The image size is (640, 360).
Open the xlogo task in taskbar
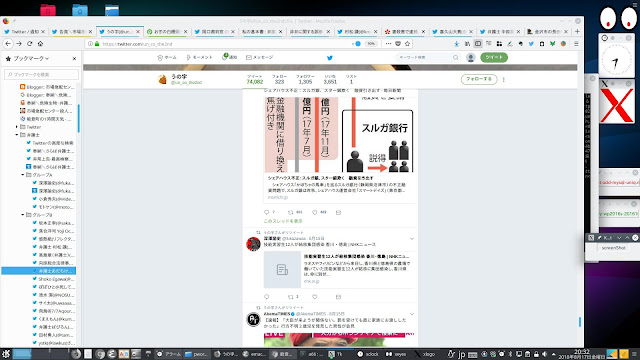(x=424, y=354)
